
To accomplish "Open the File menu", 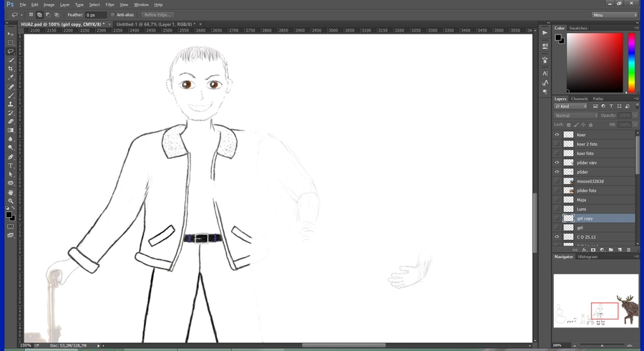I will (x=23, y=5).
